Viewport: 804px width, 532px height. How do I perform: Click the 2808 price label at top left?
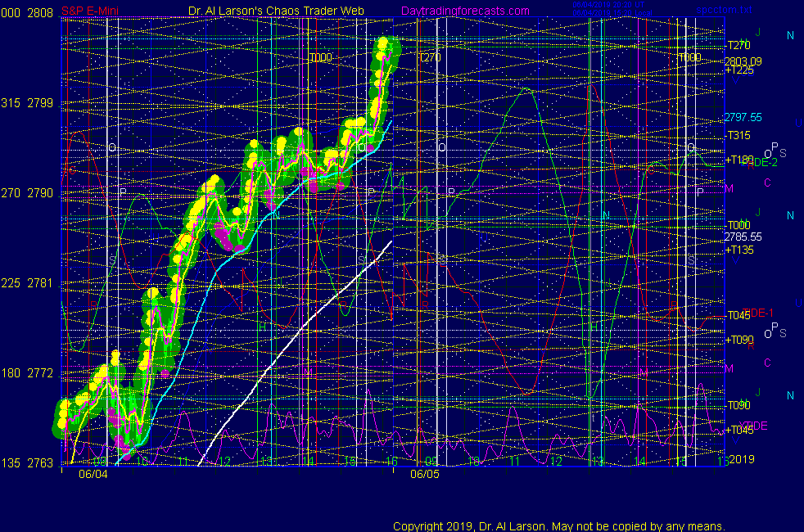tap(40, 13)
